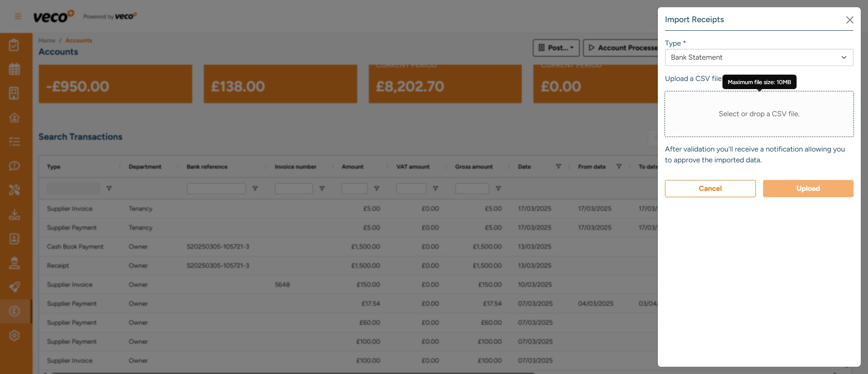Click the rocket icon in sidebar

coord(14,287)
